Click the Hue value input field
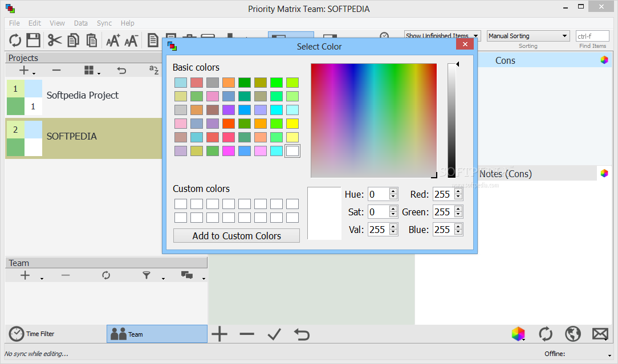618x364 pixels. click(x=379, y=194)
